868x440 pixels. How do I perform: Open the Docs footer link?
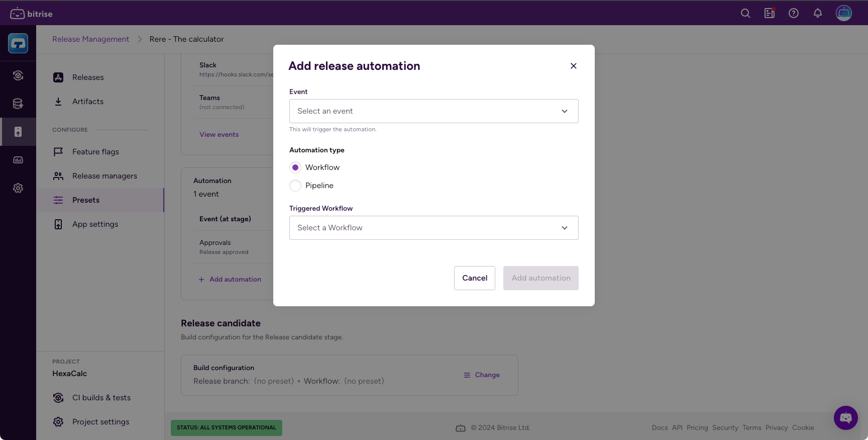pyautogui.click(x=660, y=428)
